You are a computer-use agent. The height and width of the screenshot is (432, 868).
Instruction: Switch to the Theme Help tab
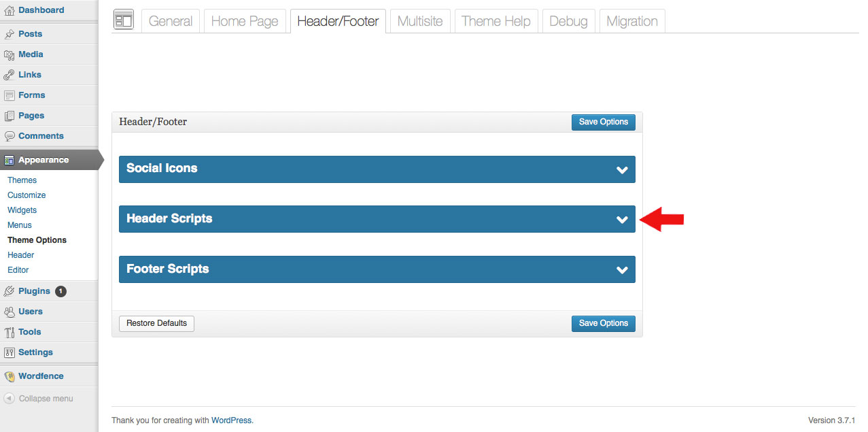(496, 21)
